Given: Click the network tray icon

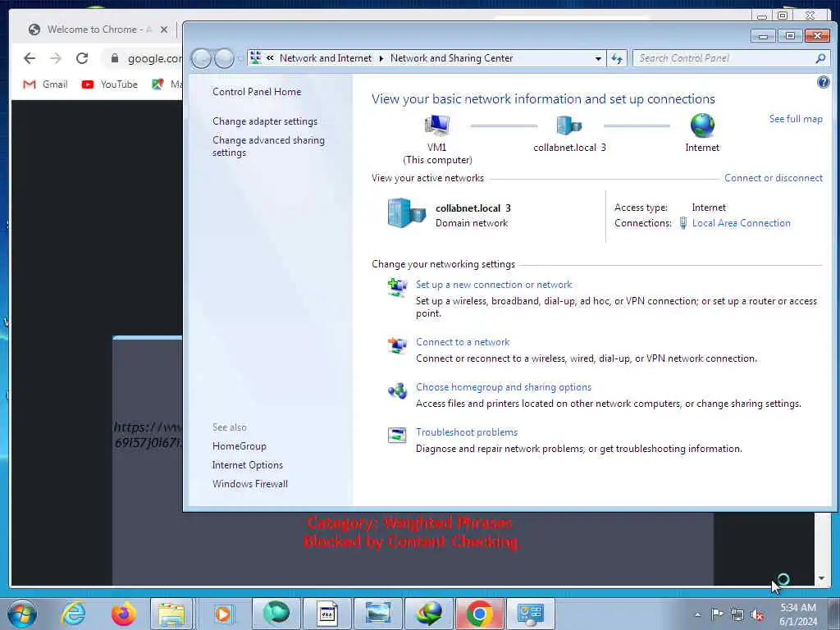Looking at the screenshot, I should [x=737, y=614].
